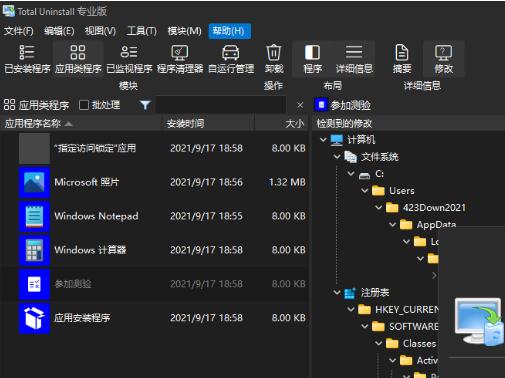Collapse the SOFTWARE key node

click(365, 326)
